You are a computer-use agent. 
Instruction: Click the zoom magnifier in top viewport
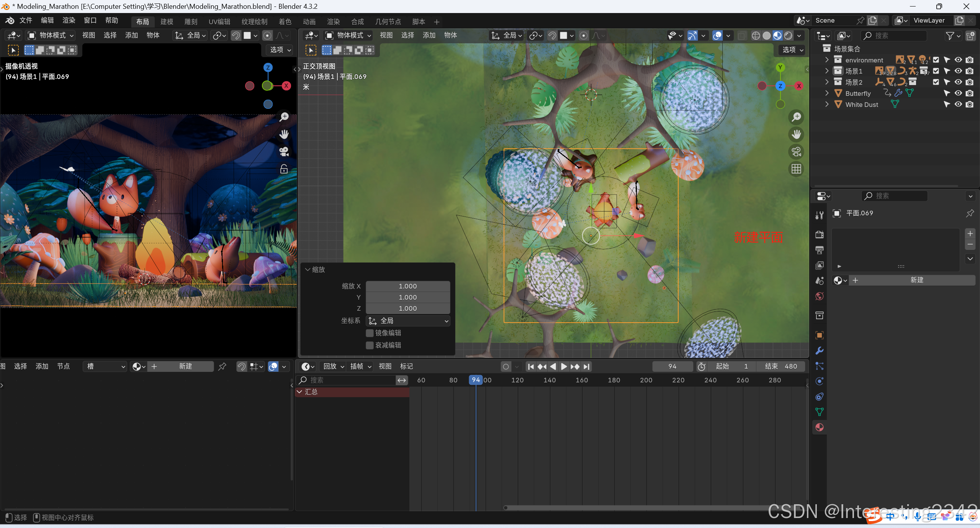[796, 117]
